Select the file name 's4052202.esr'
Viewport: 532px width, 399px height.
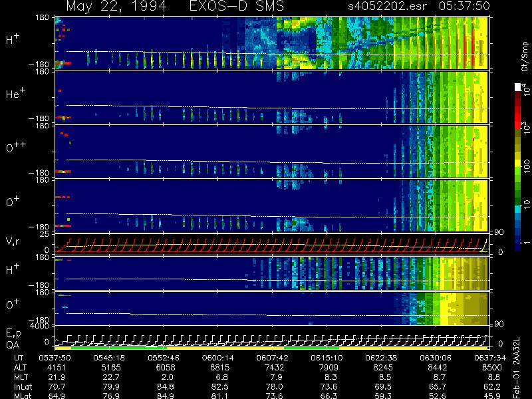point(387,6)
